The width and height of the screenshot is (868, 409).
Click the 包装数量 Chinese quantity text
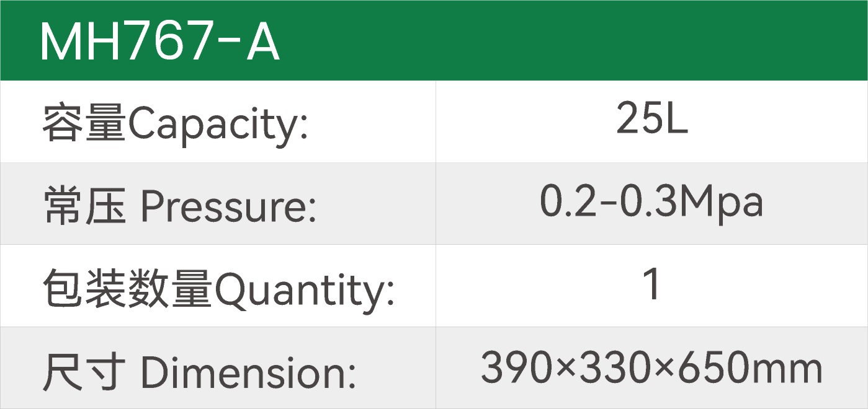127,289
